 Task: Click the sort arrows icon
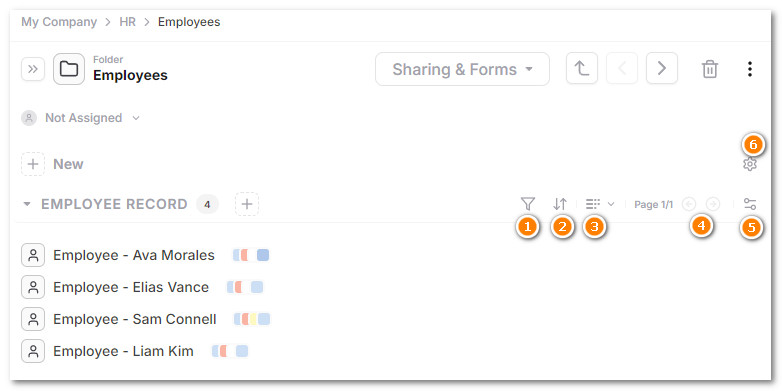point(560,204)
